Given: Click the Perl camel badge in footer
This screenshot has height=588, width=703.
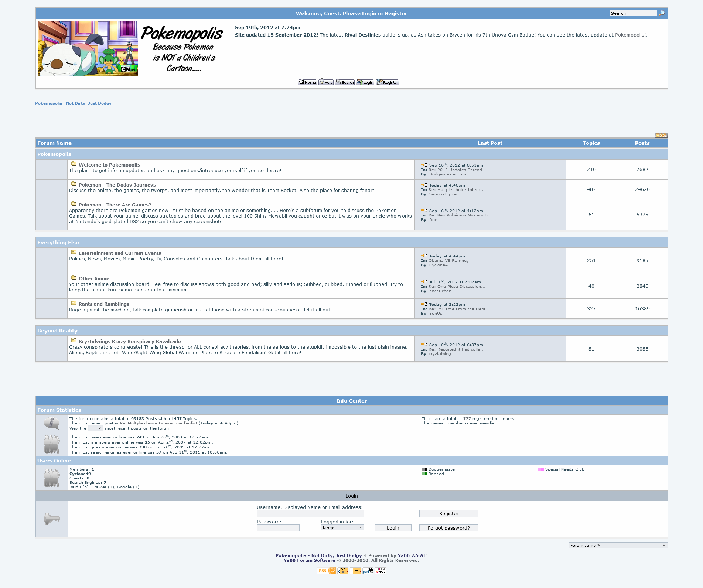Looking at the screenshot, I should 368,571.
